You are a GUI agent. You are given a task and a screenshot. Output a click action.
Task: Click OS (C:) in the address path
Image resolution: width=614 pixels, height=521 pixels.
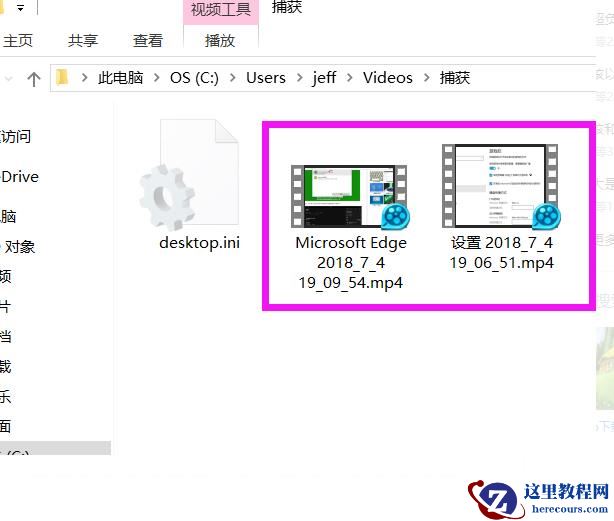click(x=194, y=78)
